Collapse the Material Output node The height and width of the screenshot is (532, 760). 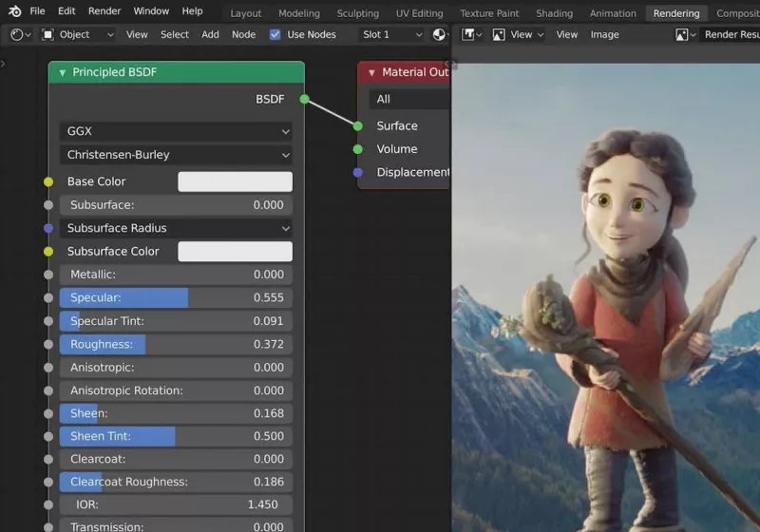pos(371,72)
